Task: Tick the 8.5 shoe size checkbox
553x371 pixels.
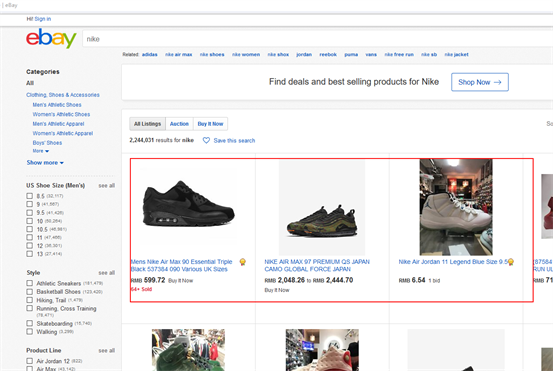Action: [30, 196]
